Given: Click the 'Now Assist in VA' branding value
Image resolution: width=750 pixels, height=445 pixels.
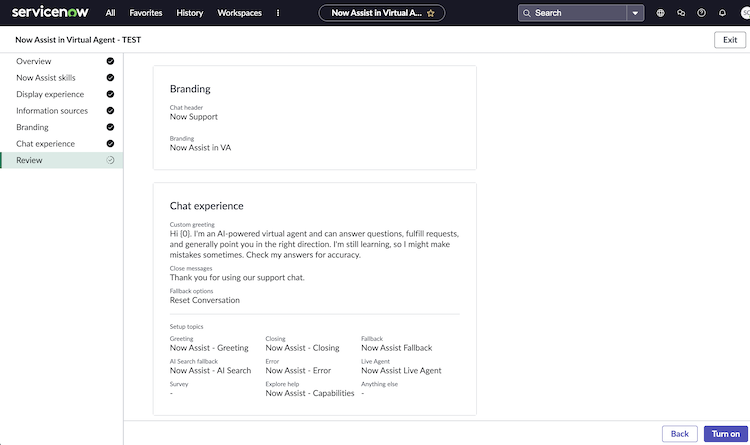Looking at the screenshot, I should coord(200,148).
